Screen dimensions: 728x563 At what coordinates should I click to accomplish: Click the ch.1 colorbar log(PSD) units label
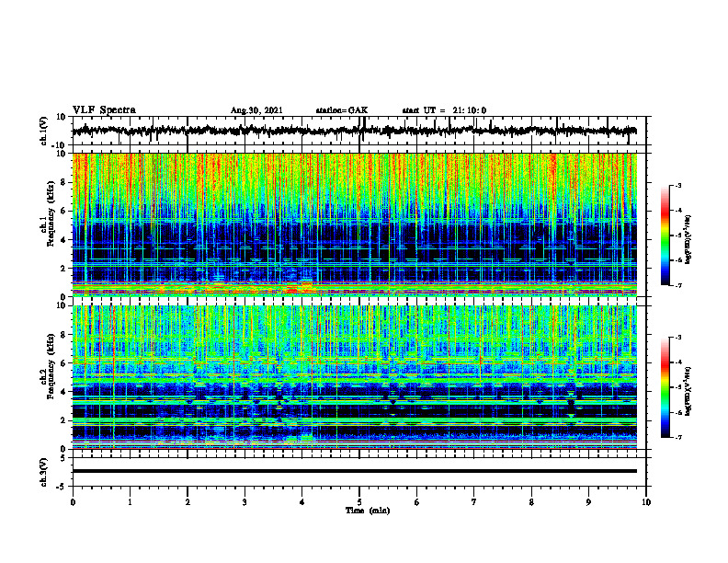click(688, 240)
